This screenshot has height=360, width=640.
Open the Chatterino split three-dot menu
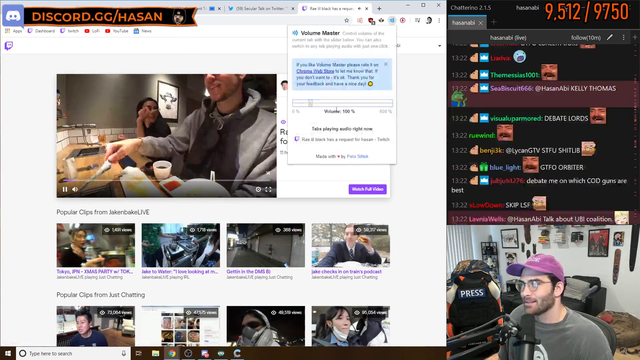(623, 37)
